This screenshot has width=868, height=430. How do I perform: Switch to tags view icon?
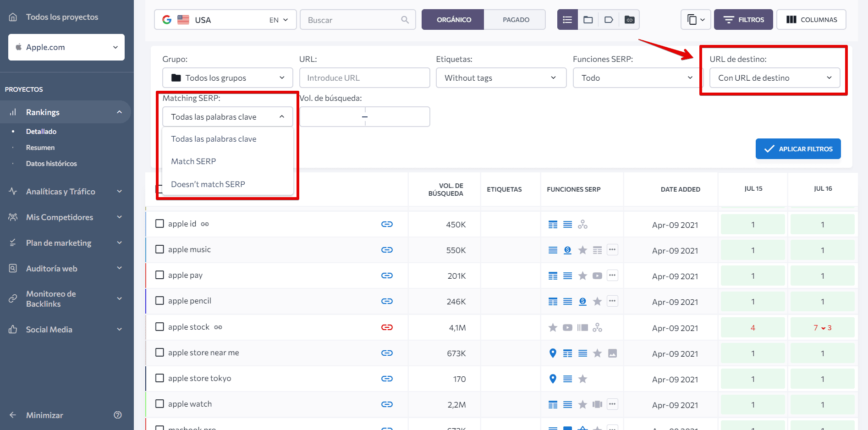point(609,20)
